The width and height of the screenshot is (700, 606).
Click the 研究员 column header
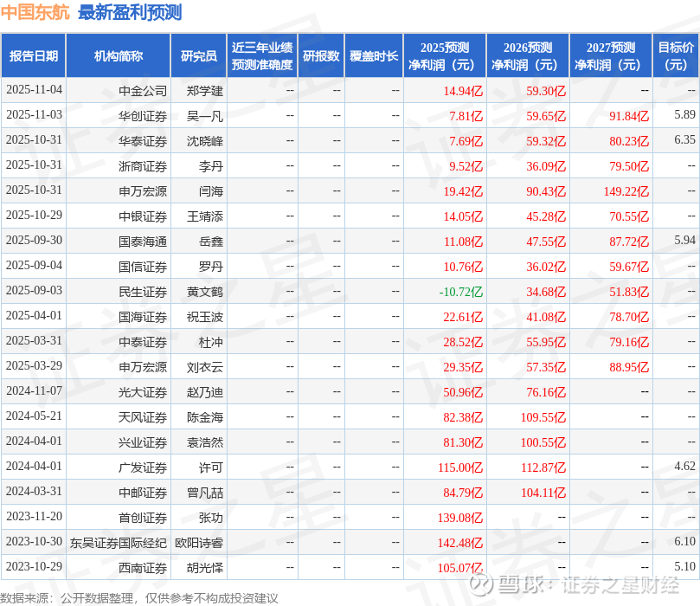pos(199,55)
